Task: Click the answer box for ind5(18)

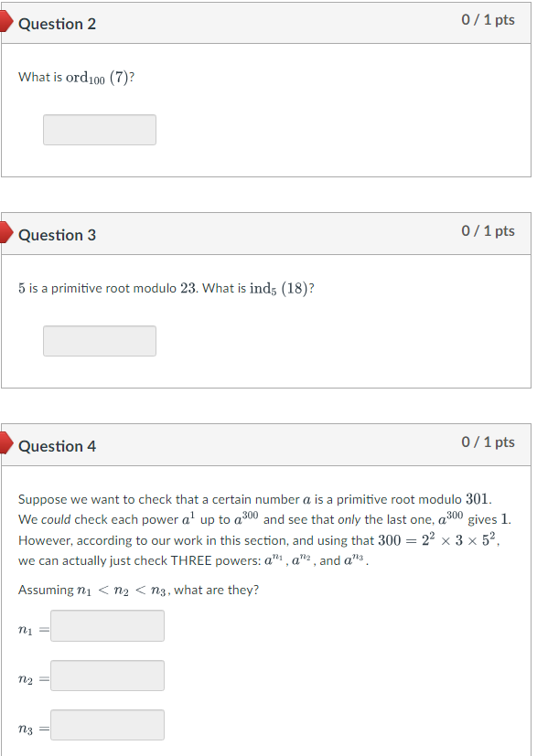Action: click(99, 340)
